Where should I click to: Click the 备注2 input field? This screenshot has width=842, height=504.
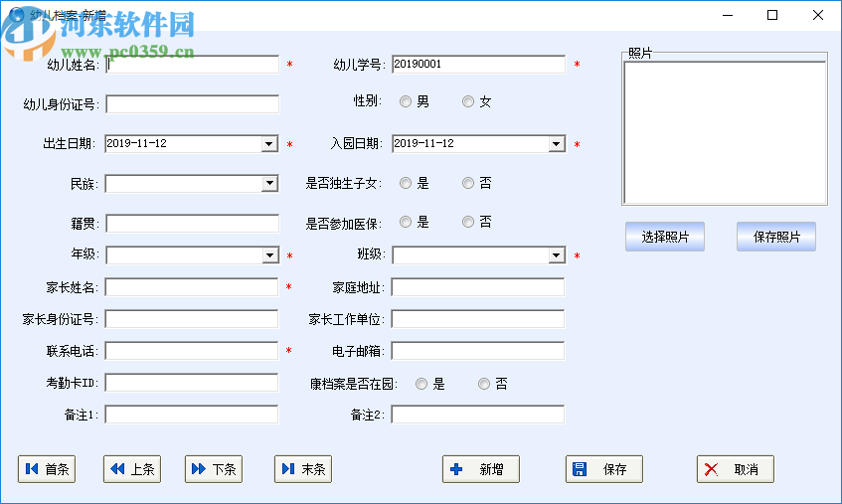[x=478, y=415]
